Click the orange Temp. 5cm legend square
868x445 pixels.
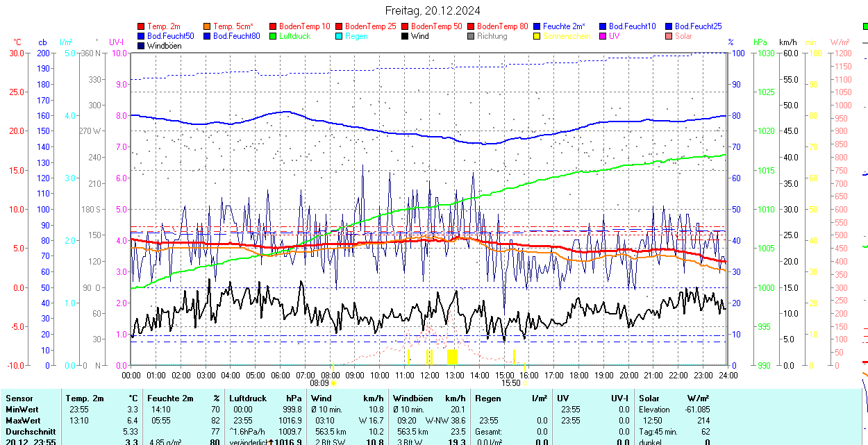click(x=208, y=26)
